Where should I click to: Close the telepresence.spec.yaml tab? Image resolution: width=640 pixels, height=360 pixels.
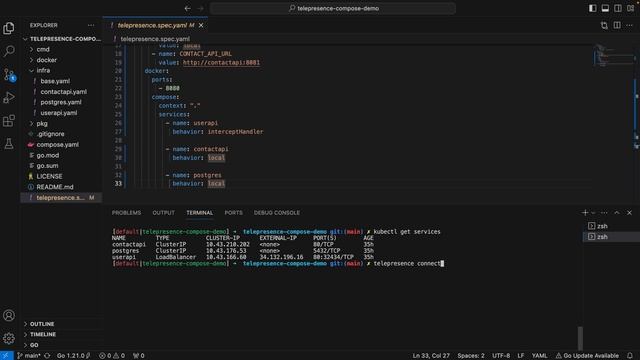(201, 25)
